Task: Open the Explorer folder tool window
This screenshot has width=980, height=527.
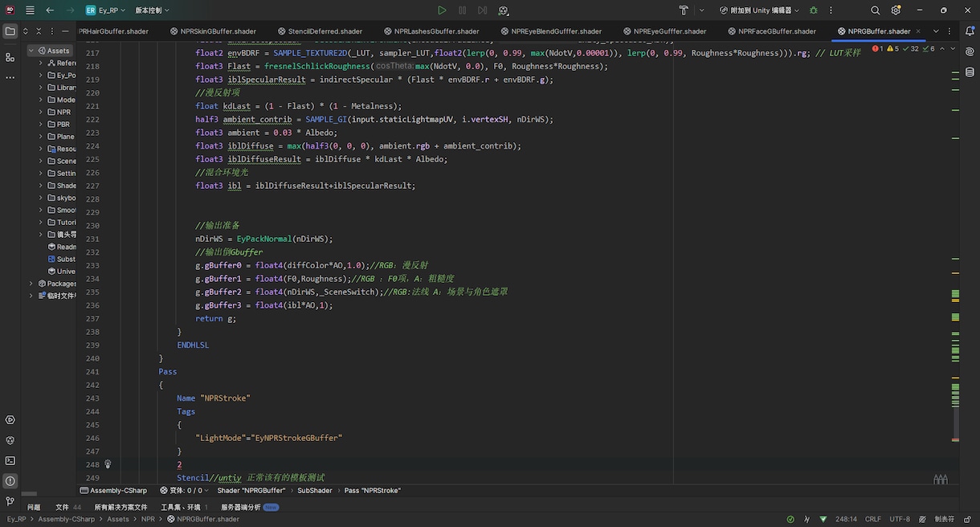Action: pos(10,31)
